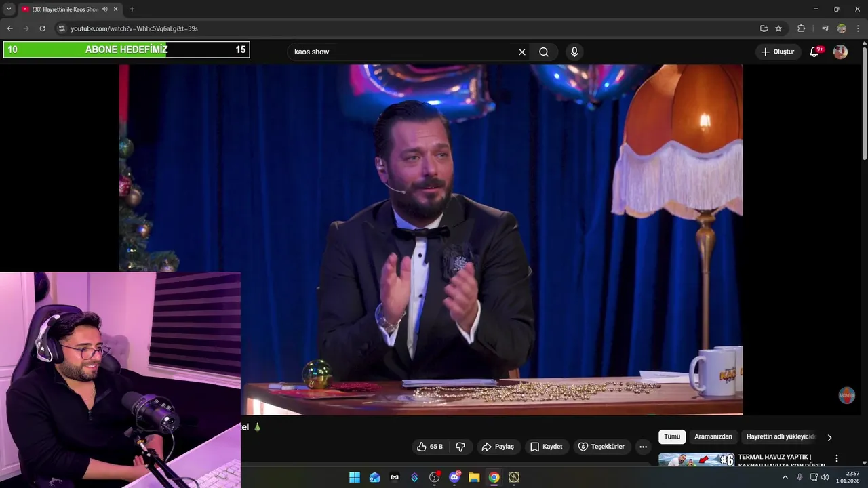
Task: Click the youtube.com address bar URL
Action: [134, 28]
